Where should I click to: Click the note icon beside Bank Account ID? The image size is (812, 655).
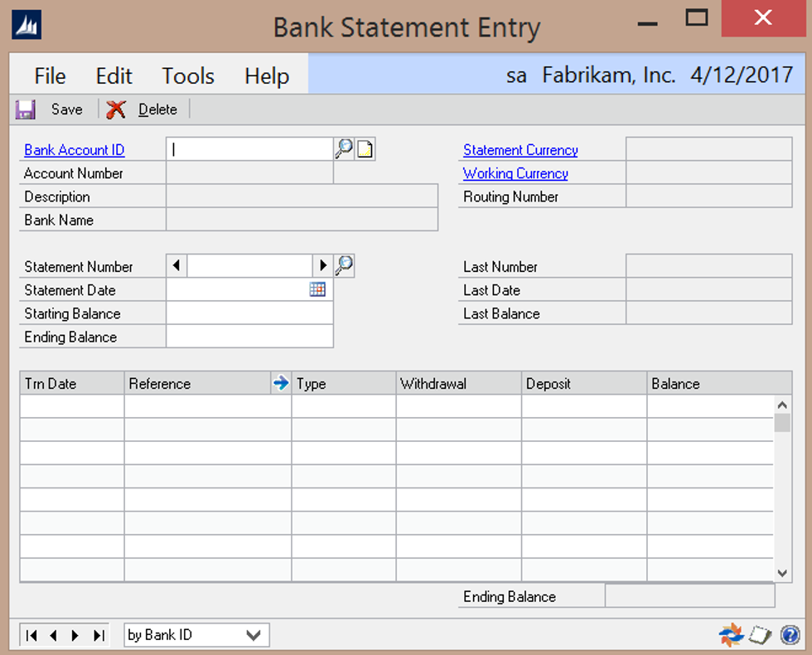tap(365, 149)
